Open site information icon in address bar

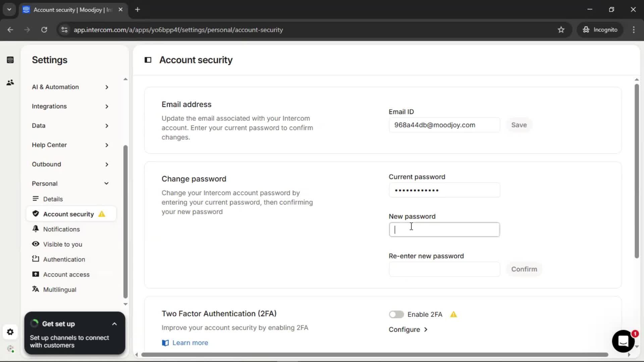point(64,30)
